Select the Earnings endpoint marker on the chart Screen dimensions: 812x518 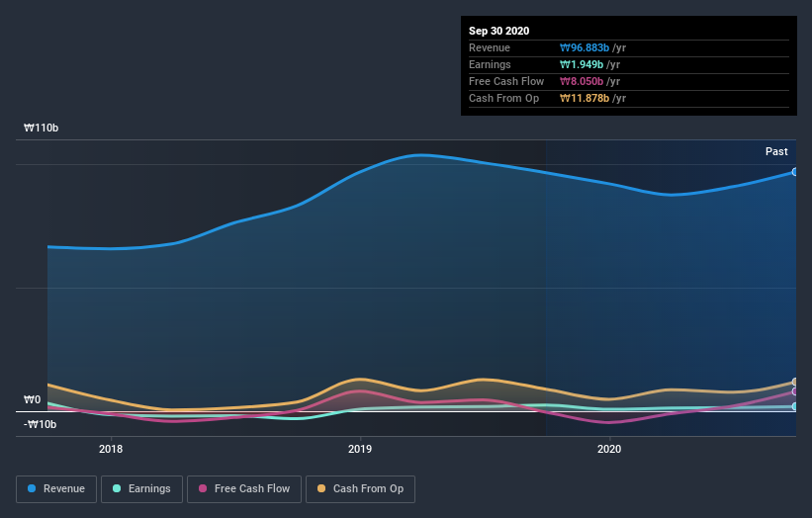(x=795, y=406)
